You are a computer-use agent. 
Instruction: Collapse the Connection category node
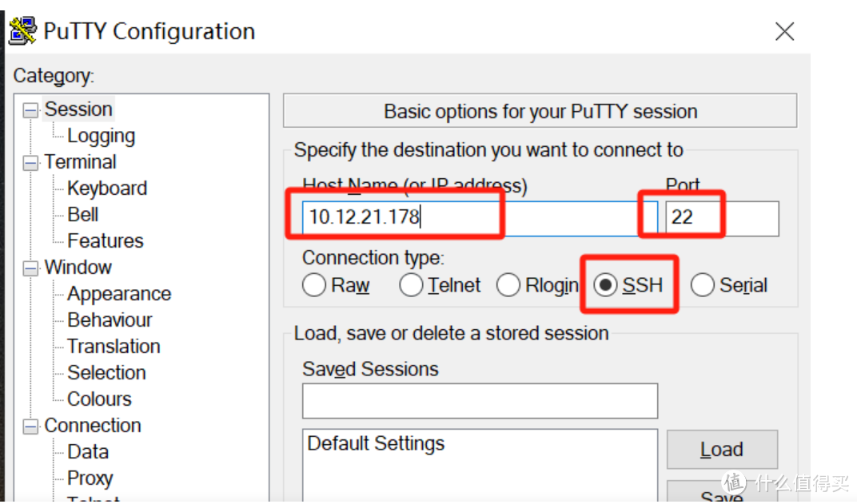coord(30,427)
